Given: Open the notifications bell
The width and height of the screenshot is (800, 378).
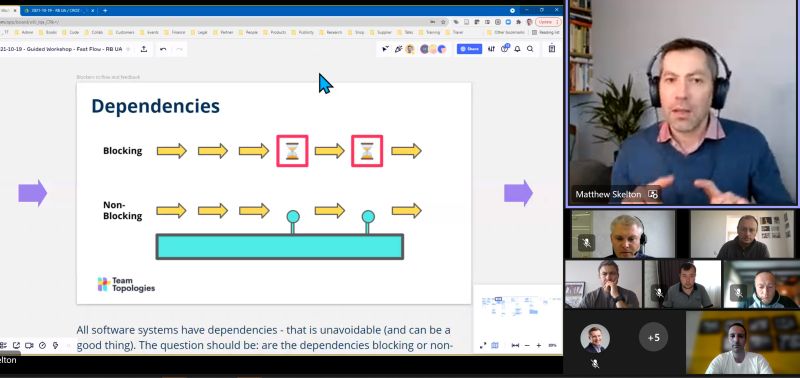Looking at the screenshot, I should pos(517,49).
